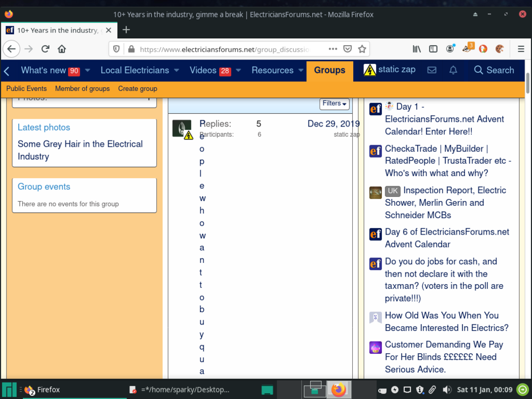
Task: Select the Groups tab
Action: coord(329,70)
